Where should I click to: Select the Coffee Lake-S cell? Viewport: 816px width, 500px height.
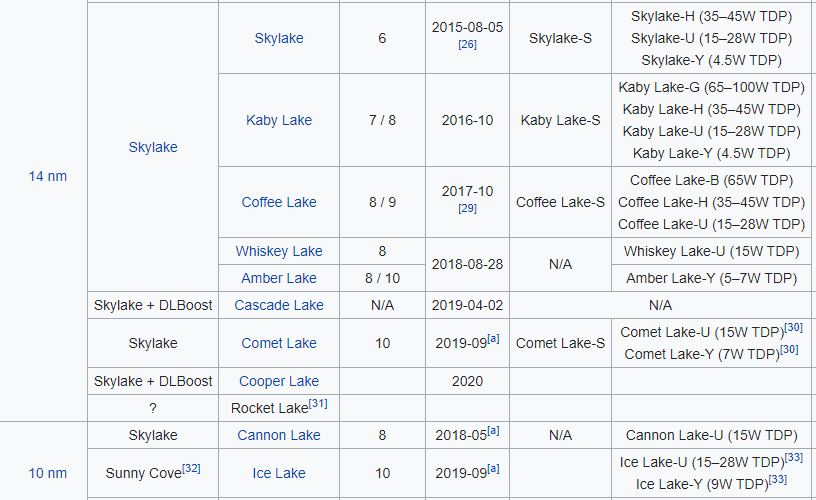(560, 202)
